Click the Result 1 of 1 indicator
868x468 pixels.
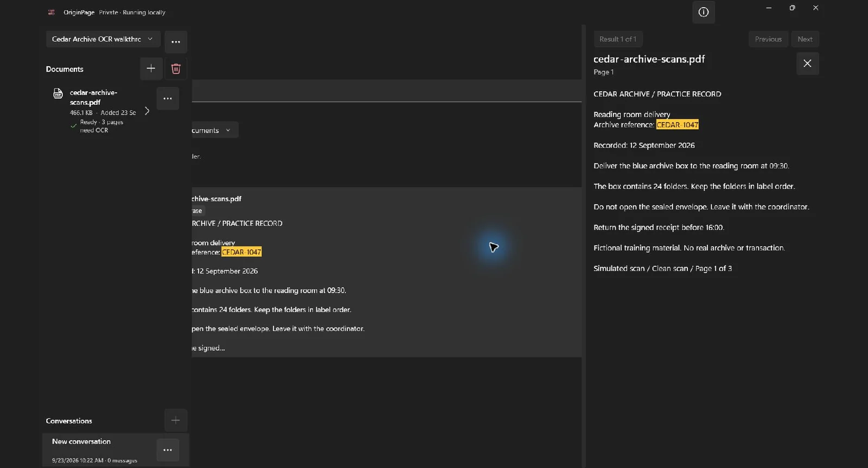[x=618, y=39]
